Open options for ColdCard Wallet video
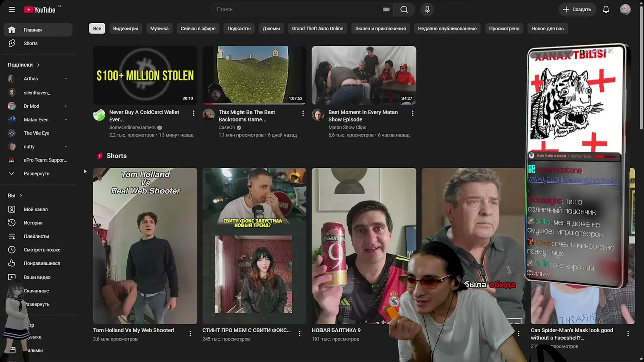This screenshot has height=362, width=644. [194, 114]
